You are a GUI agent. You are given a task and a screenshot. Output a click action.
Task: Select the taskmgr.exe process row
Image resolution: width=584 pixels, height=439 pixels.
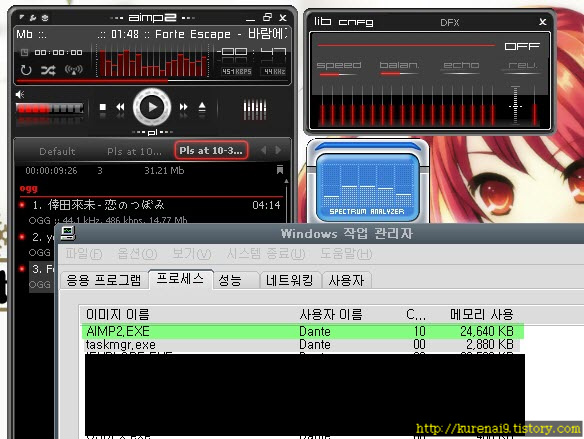pyautogui.click(x=302, y=344)
